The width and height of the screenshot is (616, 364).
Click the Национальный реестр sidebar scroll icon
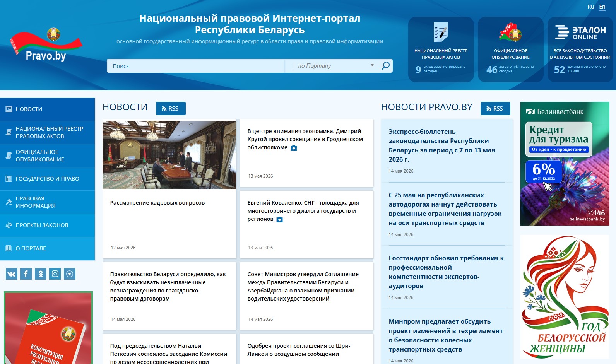[9, 132]
